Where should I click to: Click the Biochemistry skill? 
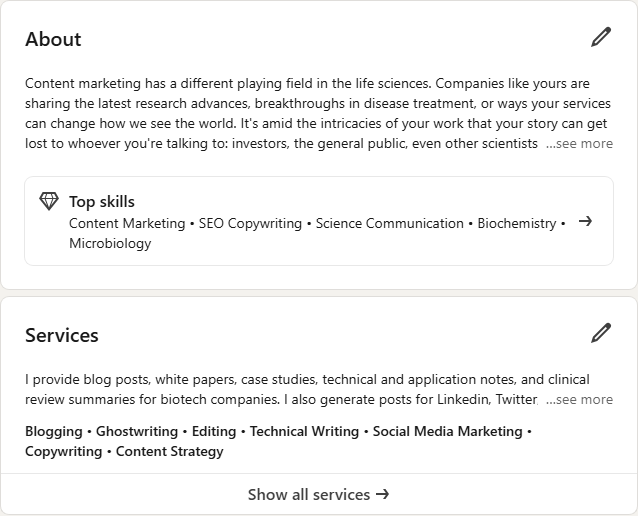[517, 223]
